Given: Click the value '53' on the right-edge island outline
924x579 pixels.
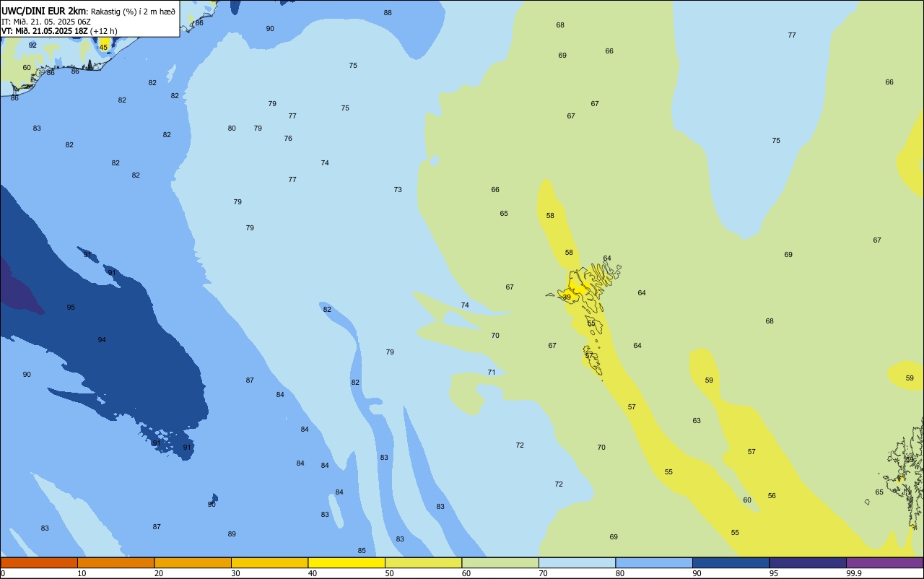Looking at the screenshot, I should click(x=910, y=460).
